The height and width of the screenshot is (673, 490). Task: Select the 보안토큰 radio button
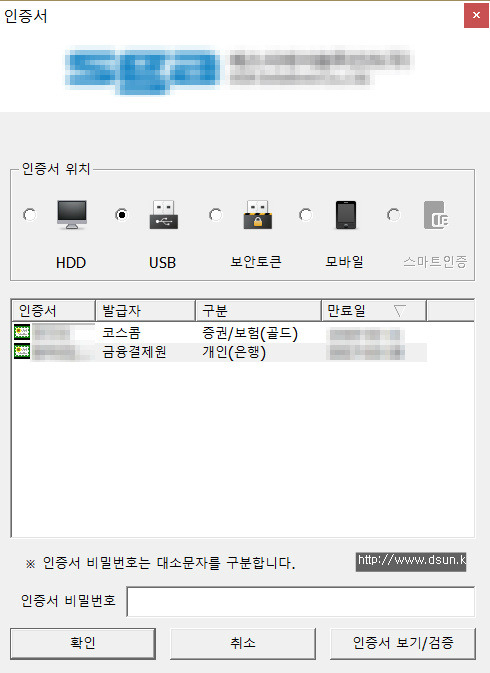215,214
